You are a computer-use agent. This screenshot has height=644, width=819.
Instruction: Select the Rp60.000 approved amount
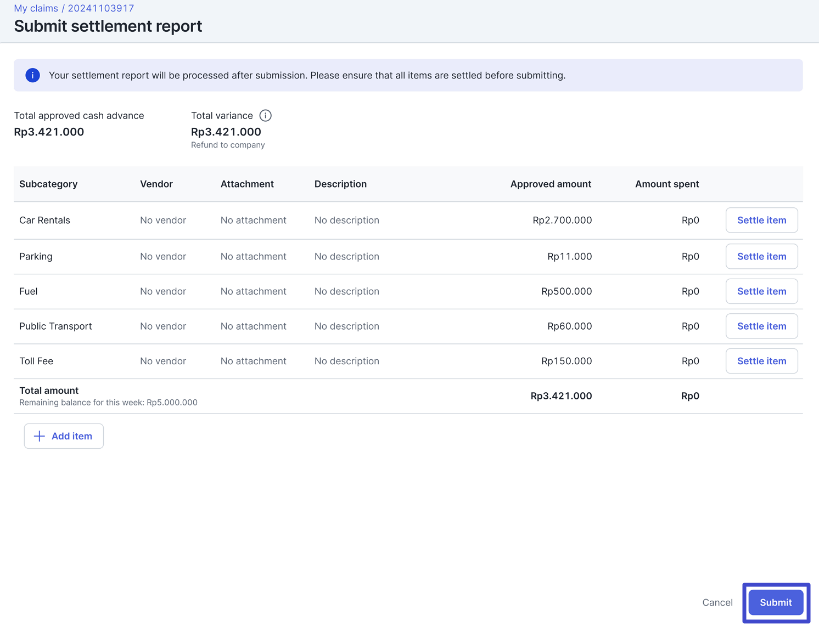[569, 326]
